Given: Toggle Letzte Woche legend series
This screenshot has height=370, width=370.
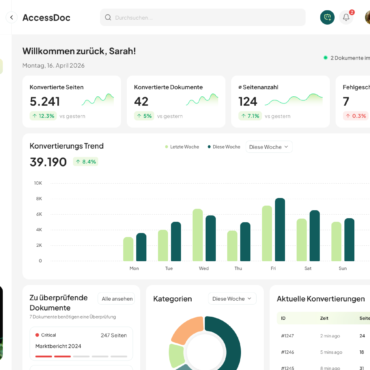Looking at the screenshot, I should point(182,147).
